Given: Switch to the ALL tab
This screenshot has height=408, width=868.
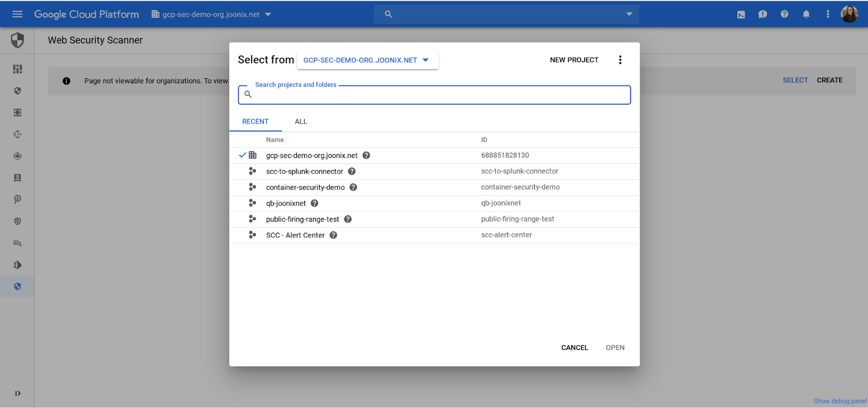Looking at the screenshot, I should 301,122.
